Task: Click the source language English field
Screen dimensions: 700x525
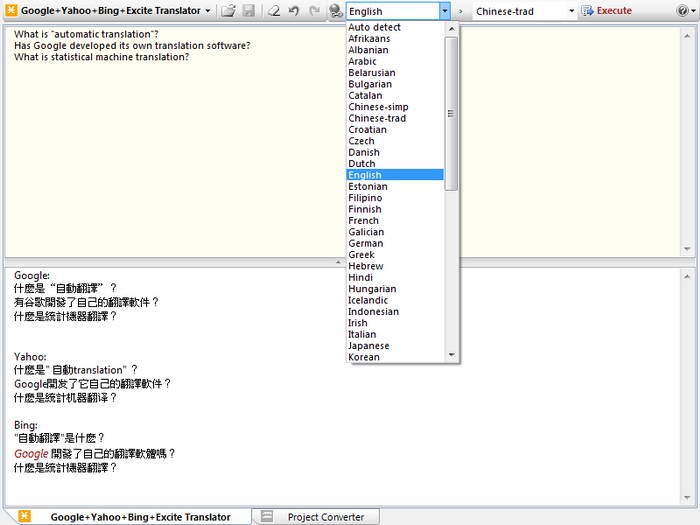Action: 393,11
